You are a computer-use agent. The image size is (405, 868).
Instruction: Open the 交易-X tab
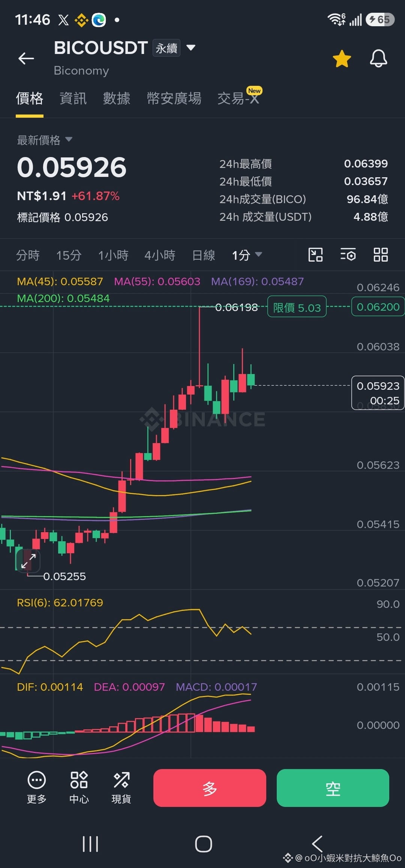[x=238, y=99]
